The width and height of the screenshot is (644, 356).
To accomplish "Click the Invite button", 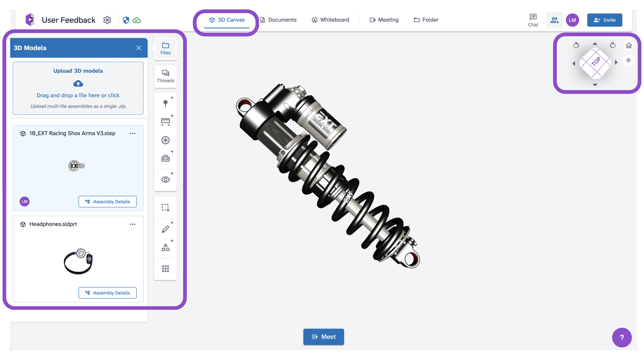I will 605,20.
